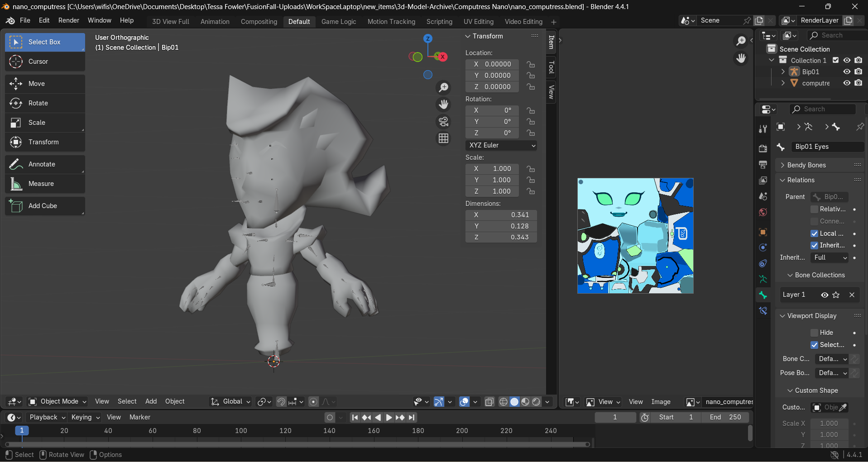Toggle the Relative Parenting checkbox
The height and width of the screenshot is (462, 868).
click(814, 209)
